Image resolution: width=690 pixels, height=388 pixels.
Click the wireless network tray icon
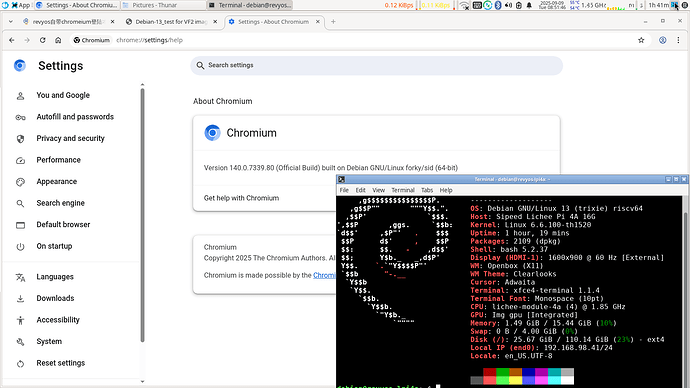pos(464,5)
